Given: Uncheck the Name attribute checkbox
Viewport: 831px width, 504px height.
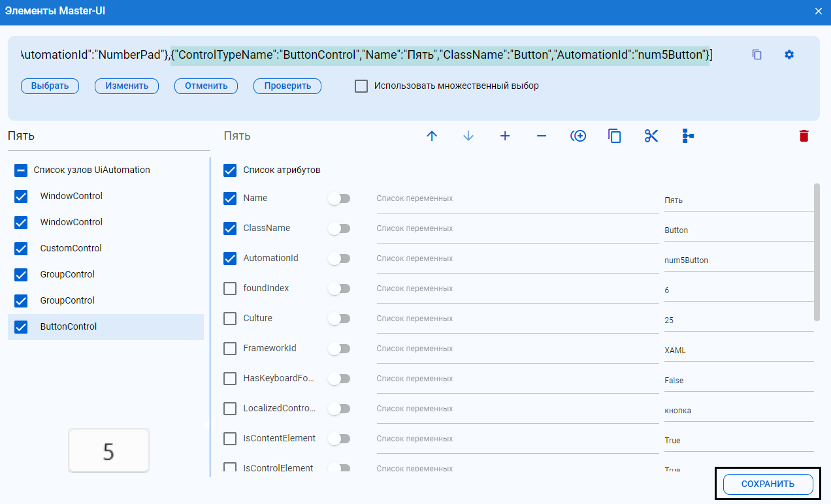Looking at the screenshot, I should tap(230, 198).
